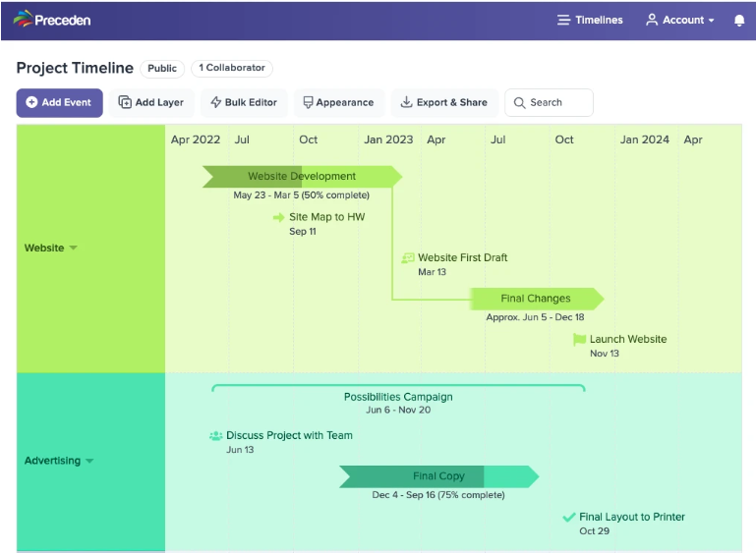Click the Export & Share download icon
This screenshot has height=553, width=756.
tap(406, 102)
